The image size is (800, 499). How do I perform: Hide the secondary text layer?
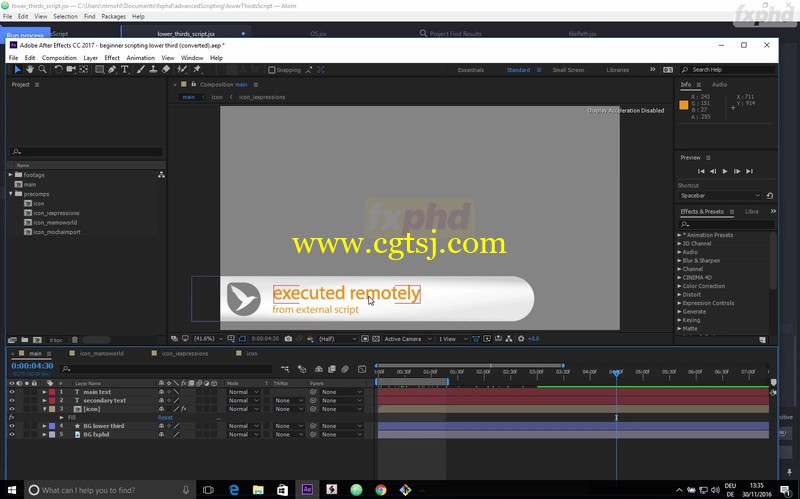pos(12,401)
